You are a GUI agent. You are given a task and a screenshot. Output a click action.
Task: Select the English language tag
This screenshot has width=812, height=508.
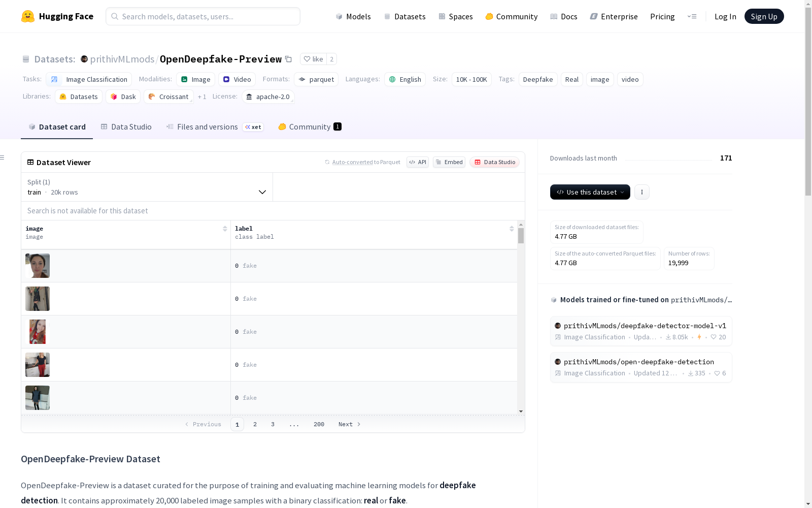[x=405, y=79]
